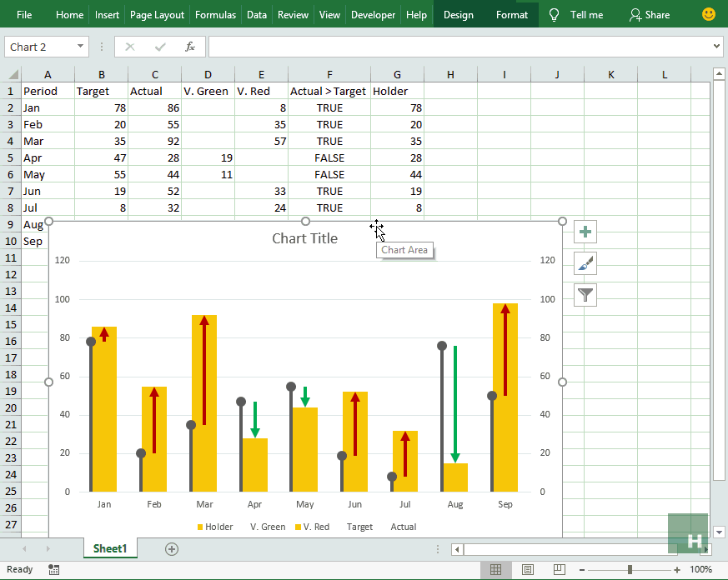
Task: Open the Chart Styles paintbrush button
Action: pos(585,263)
